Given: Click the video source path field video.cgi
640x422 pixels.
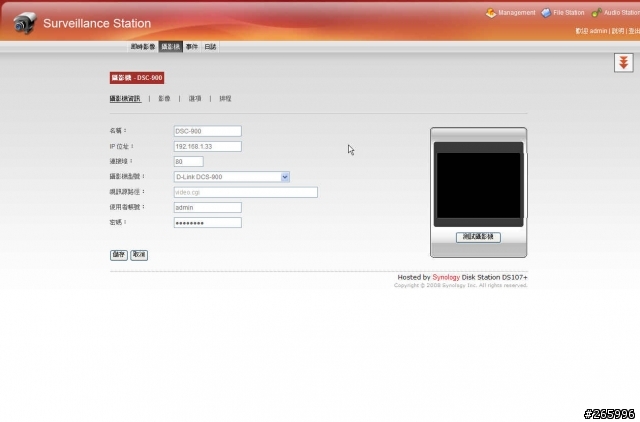Looking at the screenshot, I should 245,192.
